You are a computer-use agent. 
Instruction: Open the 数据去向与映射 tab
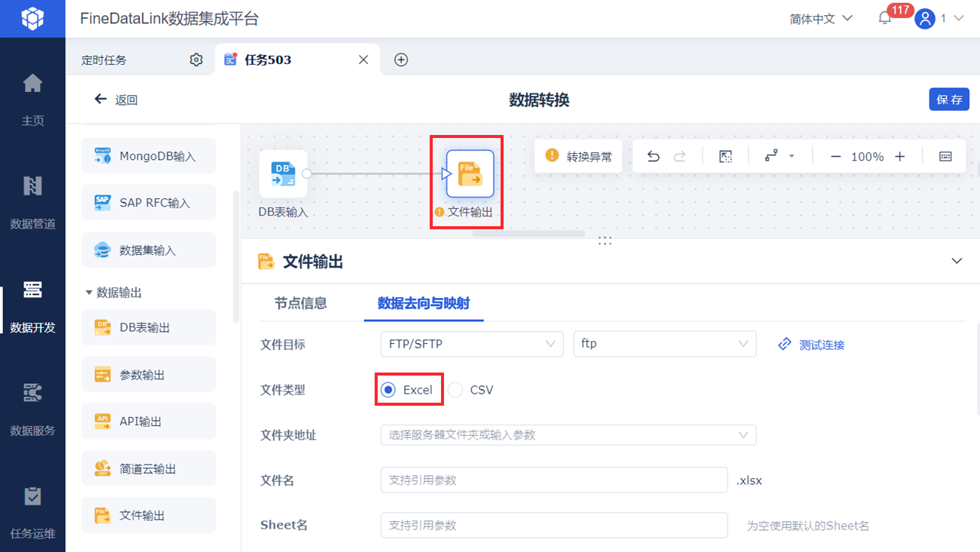424,303
